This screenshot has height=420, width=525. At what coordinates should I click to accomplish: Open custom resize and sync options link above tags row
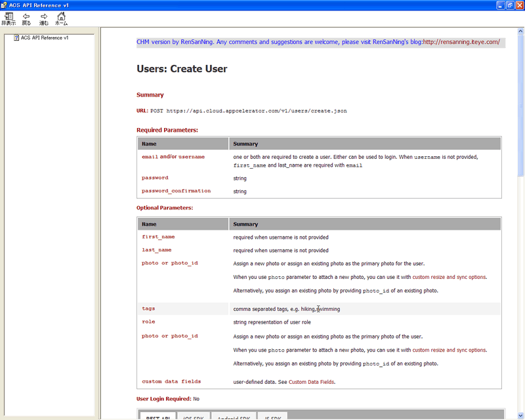click(x=449, y=277)
